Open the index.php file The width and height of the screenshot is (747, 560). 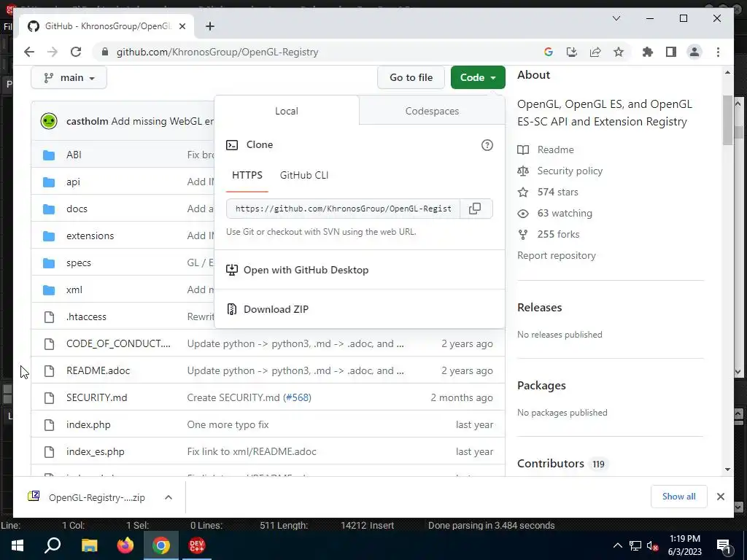tap(88, 425)
